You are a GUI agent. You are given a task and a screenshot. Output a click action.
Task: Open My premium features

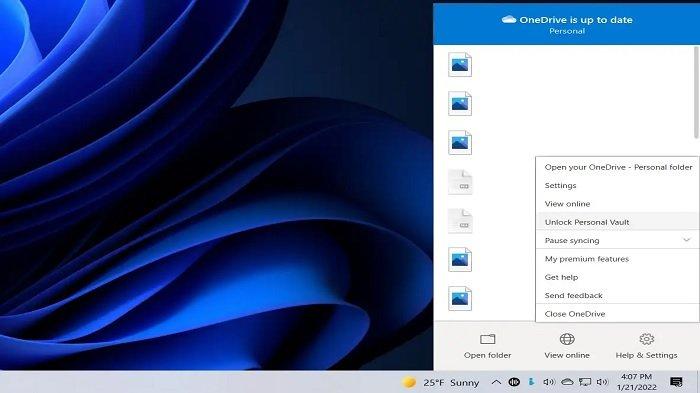(618, 259)
